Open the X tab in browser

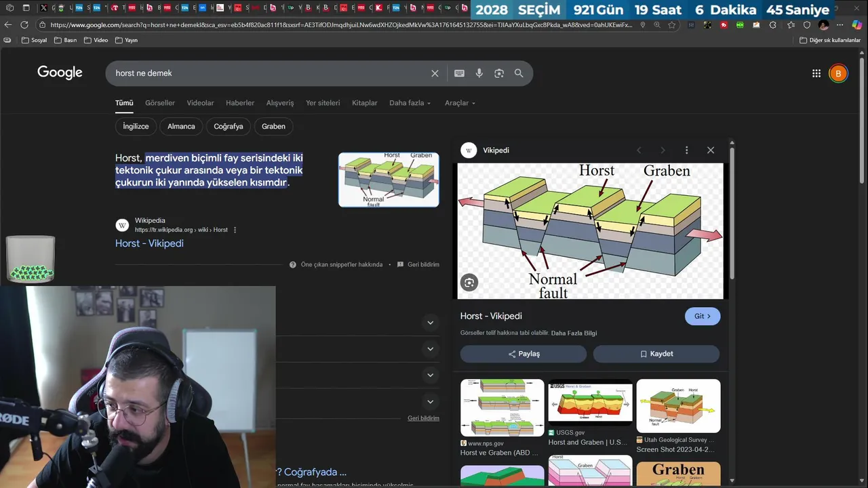tap(43, 8)
